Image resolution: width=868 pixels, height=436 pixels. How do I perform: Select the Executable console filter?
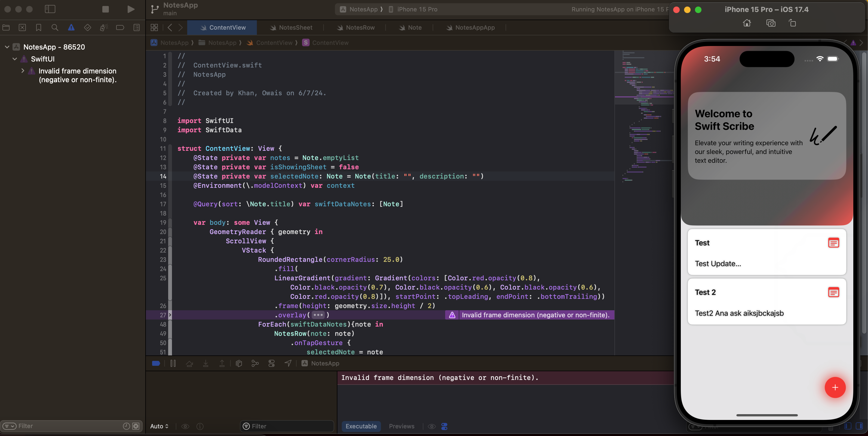pyautogui.click(x=361, y=426)
